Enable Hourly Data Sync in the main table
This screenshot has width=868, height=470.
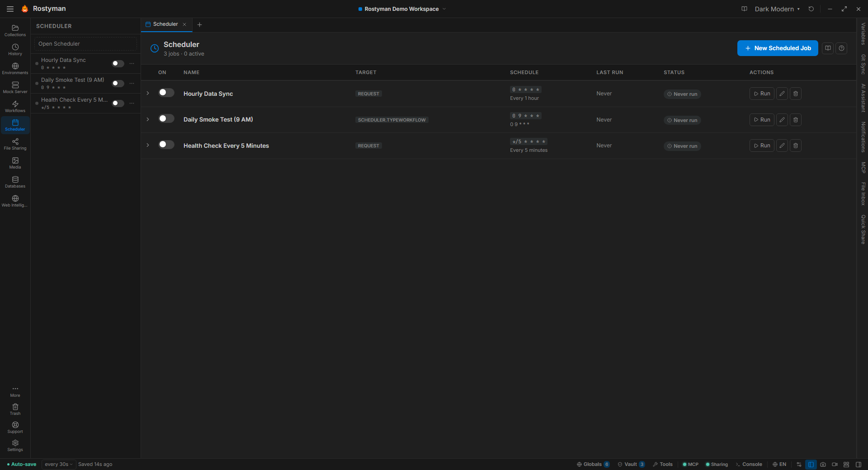(166, 93)
